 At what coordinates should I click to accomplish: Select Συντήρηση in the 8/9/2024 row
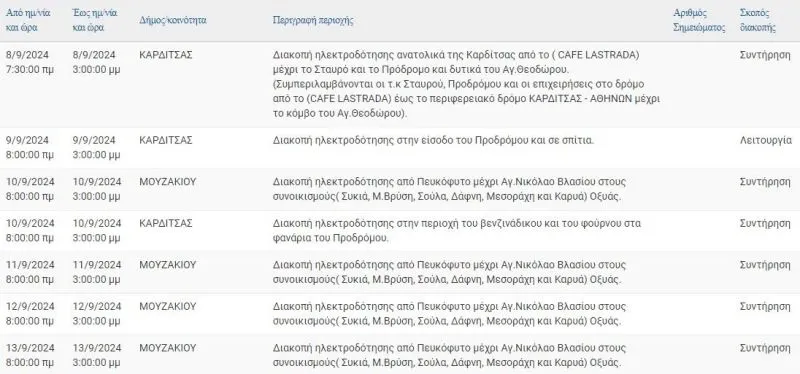(x=765, y=55)
